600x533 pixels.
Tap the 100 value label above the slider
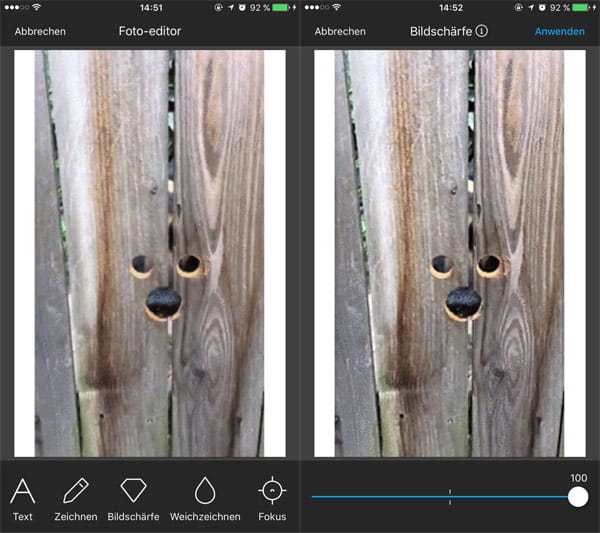tap(577, 478)
